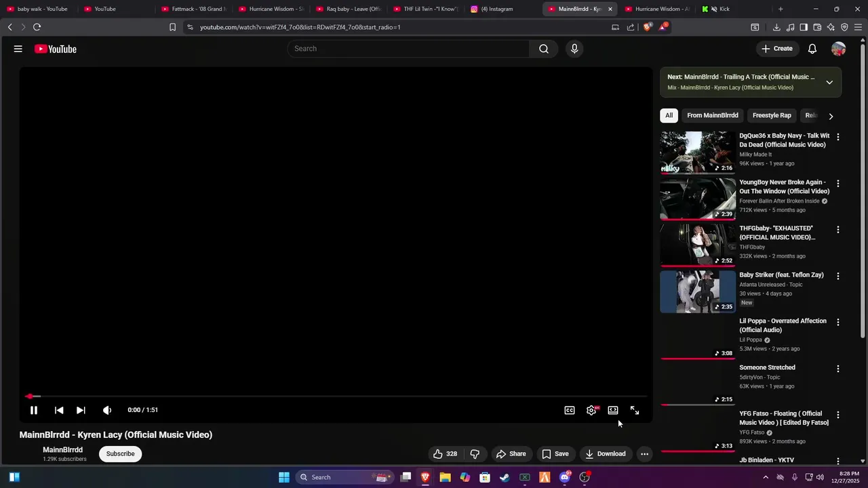Dislike the video with thumbs down
Viewport: 868px width, 488px height.
[x=475, y=454]
